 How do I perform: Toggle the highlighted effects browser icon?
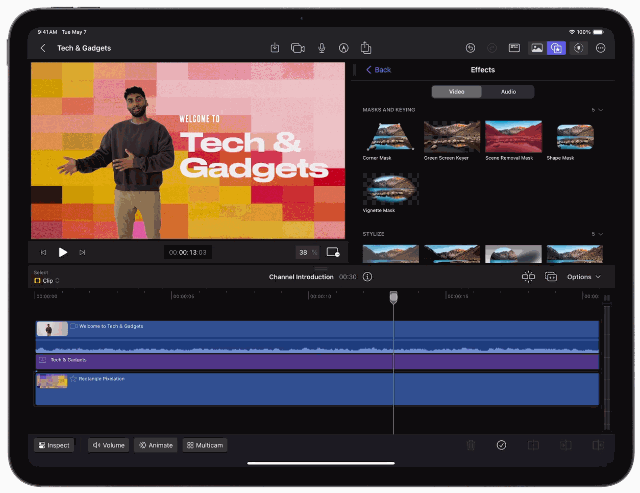(x=557, y=48)
